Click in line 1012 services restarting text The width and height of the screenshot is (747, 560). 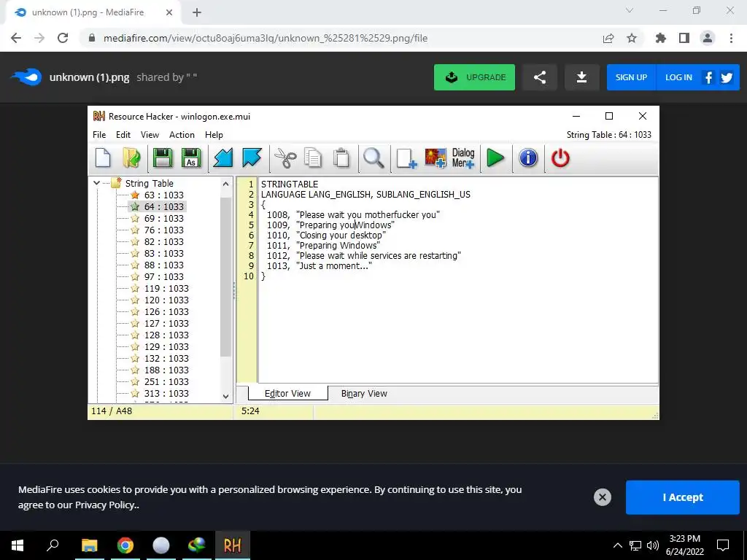click(379, 256)
